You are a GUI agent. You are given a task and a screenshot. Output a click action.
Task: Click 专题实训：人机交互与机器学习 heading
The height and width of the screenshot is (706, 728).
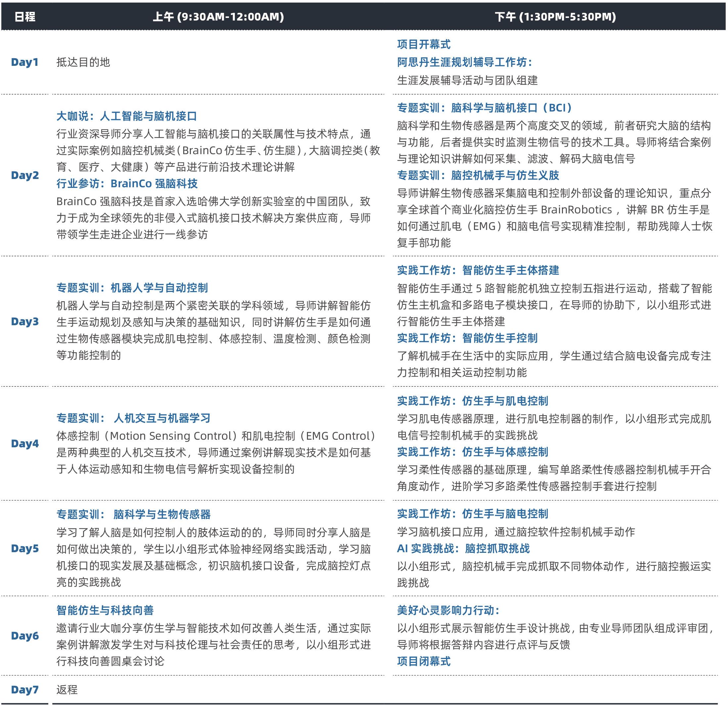[133, 418]
